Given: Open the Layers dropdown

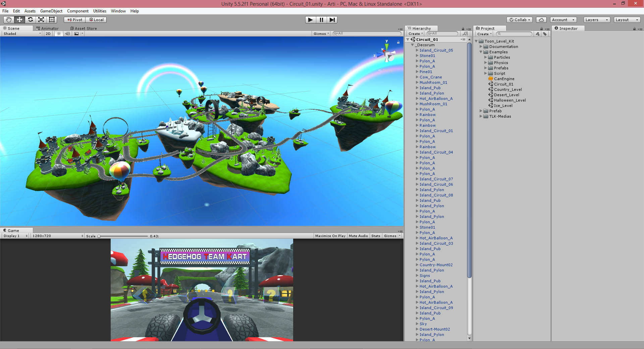Looking at the screenshot, I should (596, 20).
